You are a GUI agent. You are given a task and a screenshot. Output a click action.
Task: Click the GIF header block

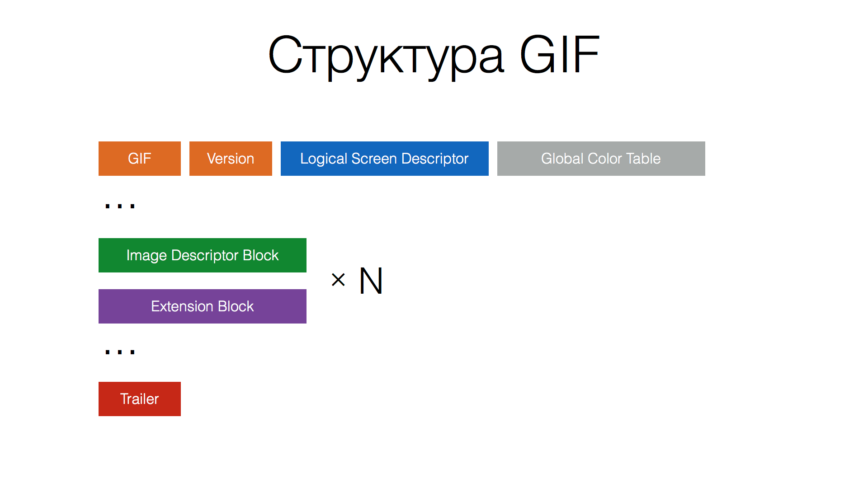(139, 158)
